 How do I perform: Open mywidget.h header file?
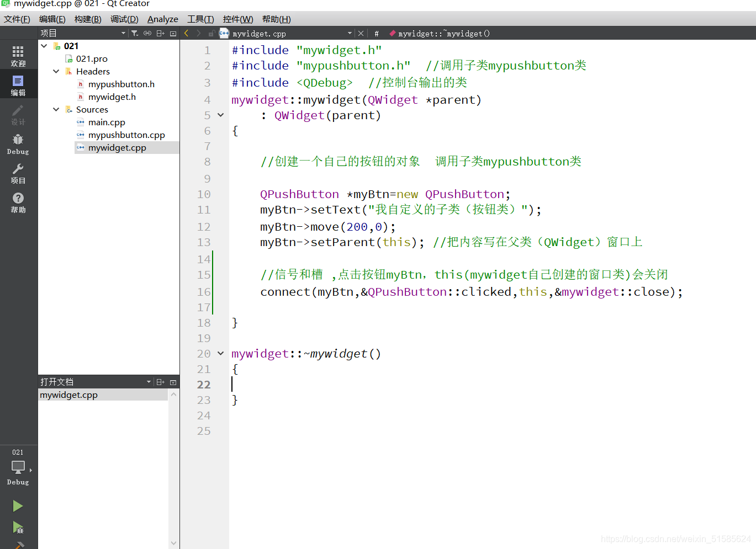(112, 97)
